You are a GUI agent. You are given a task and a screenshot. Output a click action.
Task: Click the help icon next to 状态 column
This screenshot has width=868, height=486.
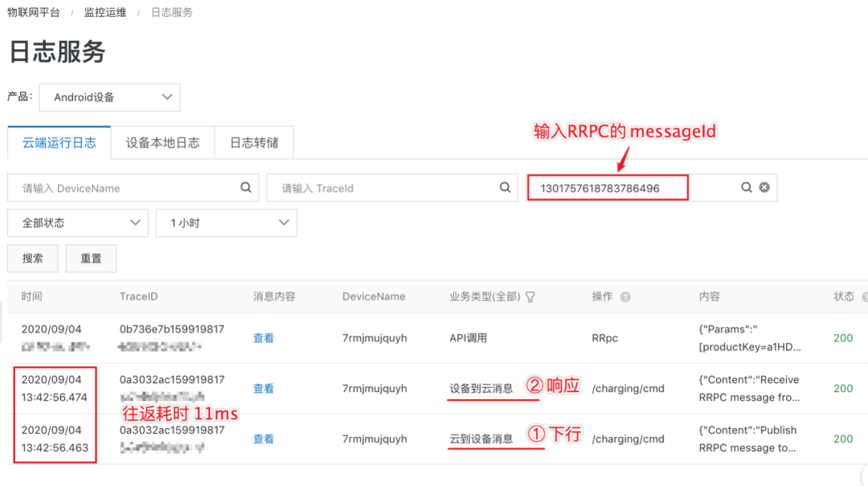click(x=865, y=296)
